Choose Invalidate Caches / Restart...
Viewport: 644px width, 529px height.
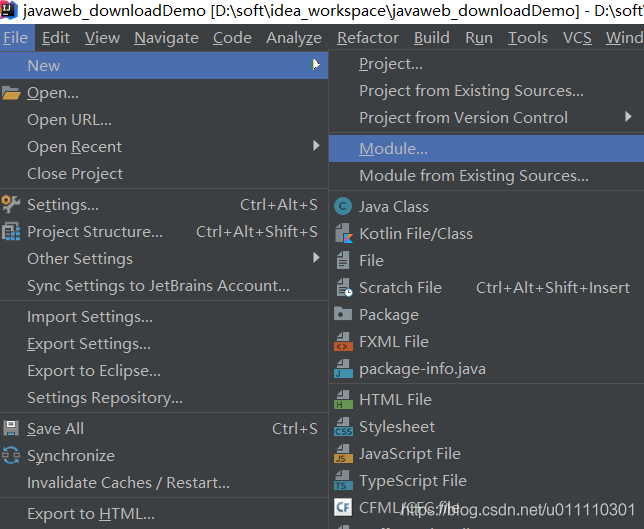pyautogui.click(x=164, y=483)
